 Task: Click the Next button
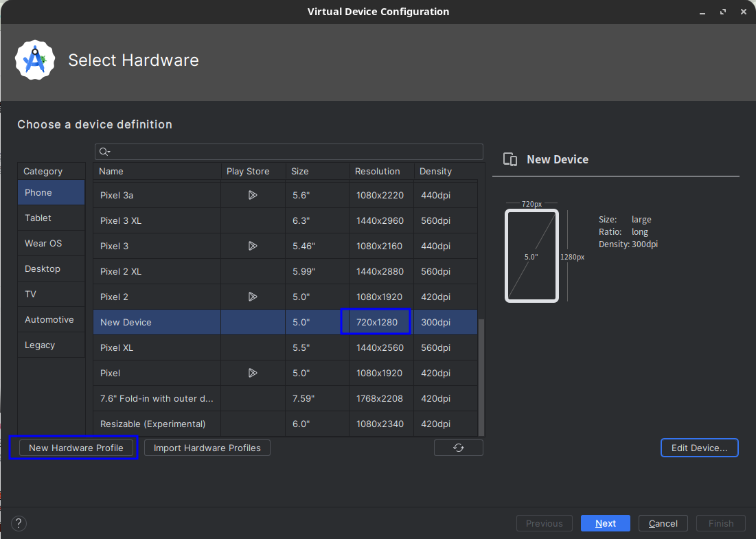605,523
